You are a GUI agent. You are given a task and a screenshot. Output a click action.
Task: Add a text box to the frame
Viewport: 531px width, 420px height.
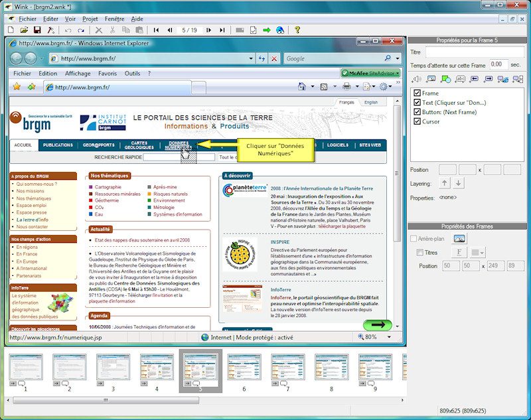click(x=460, y=79)
